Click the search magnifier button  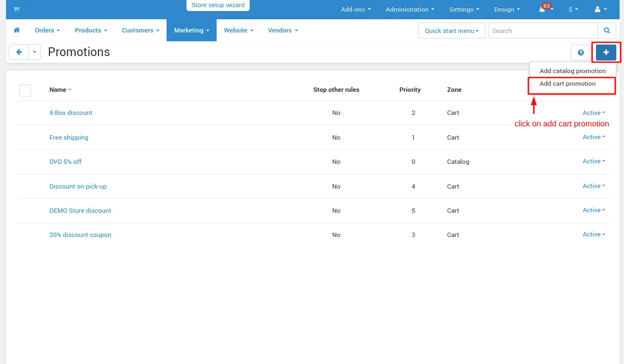[x=607, y=31]
